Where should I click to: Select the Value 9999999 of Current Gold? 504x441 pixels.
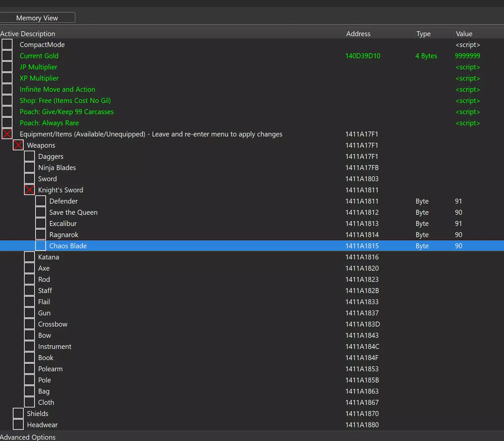468,56
